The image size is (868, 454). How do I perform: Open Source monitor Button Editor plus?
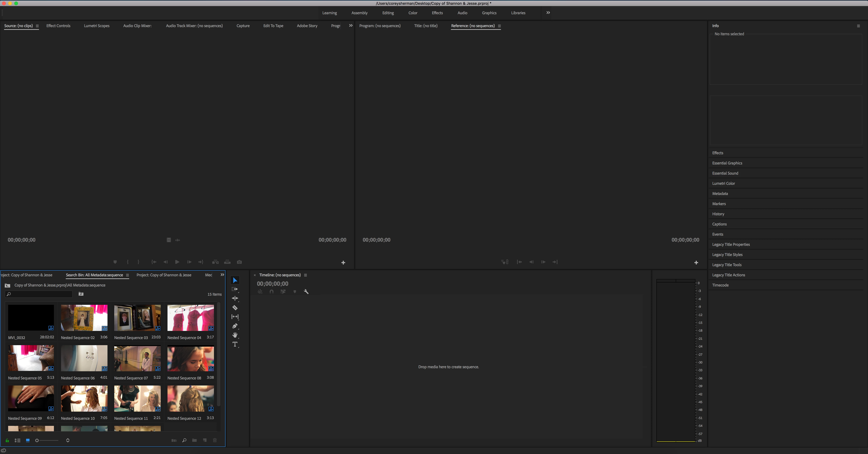(343, 263)
